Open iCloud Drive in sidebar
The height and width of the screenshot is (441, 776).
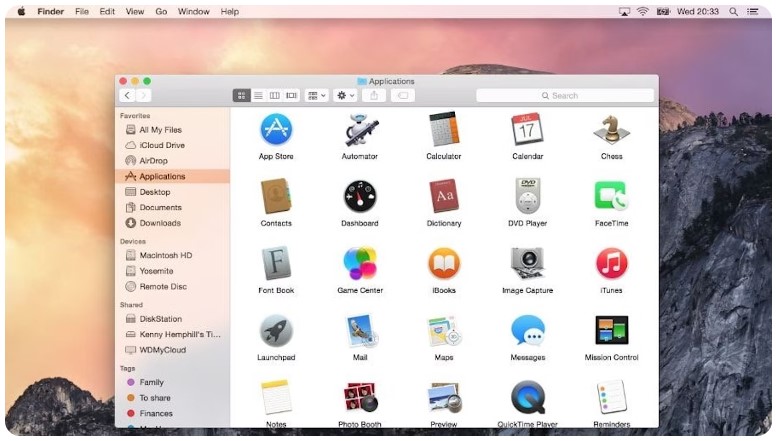tap(173, 145)
